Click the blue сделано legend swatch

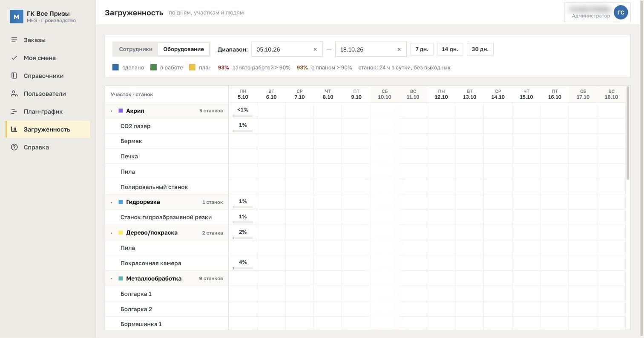tap(115, 67)
